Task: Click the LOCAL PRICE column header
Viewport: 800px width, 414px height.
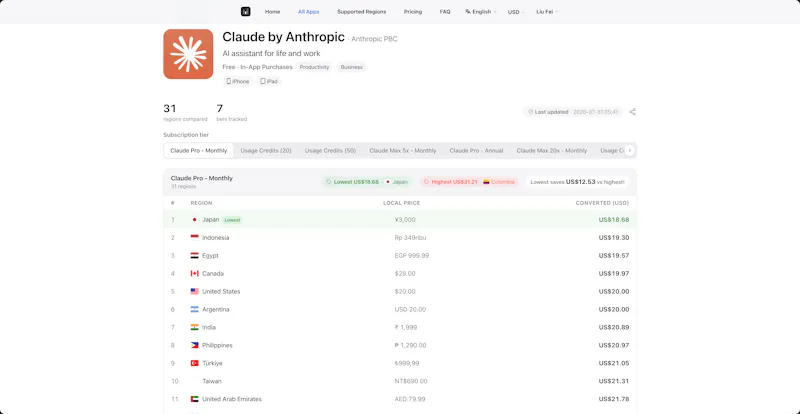Action: tap(402, 203)
